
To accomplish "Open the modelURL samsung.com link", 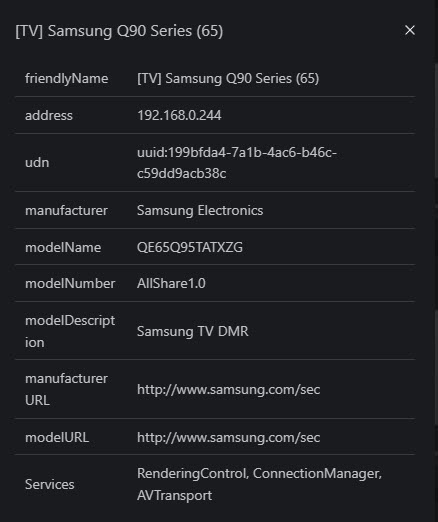I will coord(228,437).
